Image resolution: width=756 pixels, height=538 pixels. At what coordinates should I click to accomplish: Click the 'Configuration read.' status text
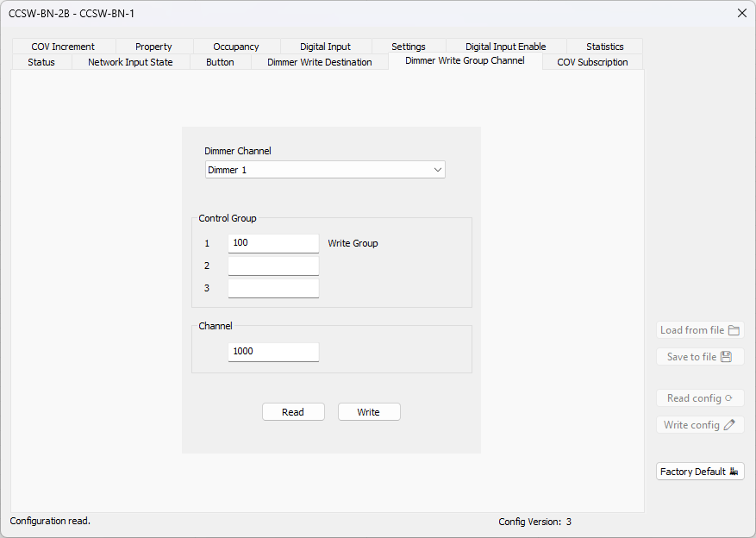click(x=50, y=521)
